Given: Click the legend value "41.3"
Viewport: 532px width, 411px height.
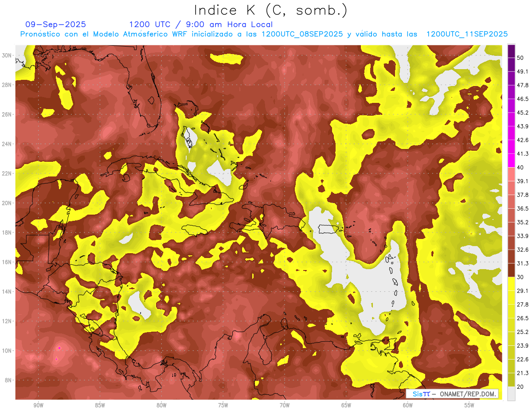Looking at the screenshot, I should click(523, 154).
